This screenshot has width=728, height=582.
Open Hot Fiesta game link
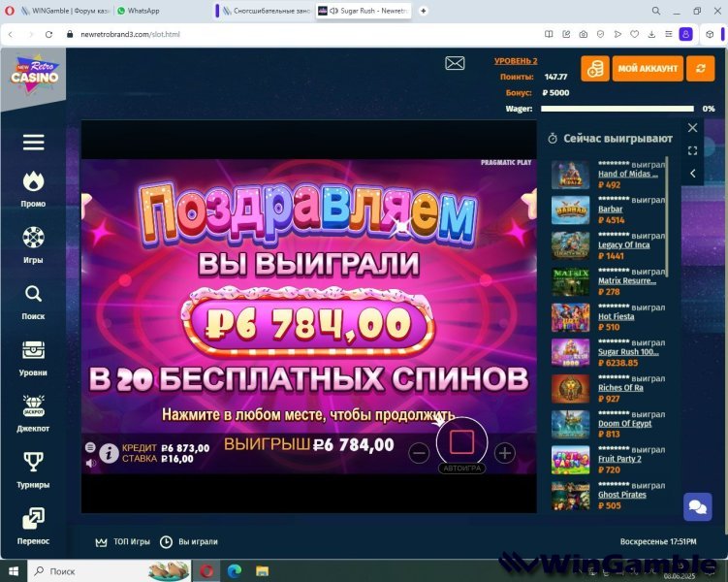click(617, 316)
